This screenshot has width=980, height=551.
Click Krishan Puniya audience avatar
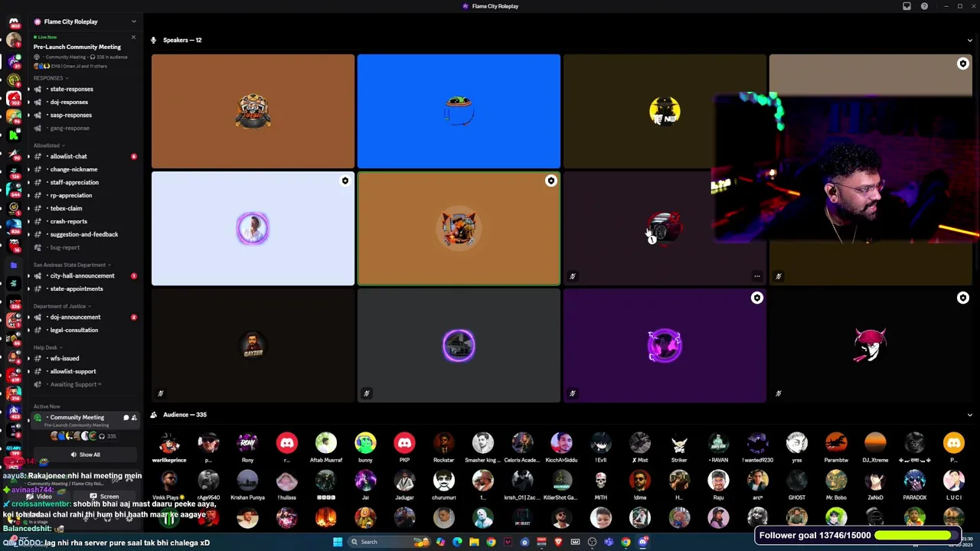pyautogui.click(x=247, y=481)
